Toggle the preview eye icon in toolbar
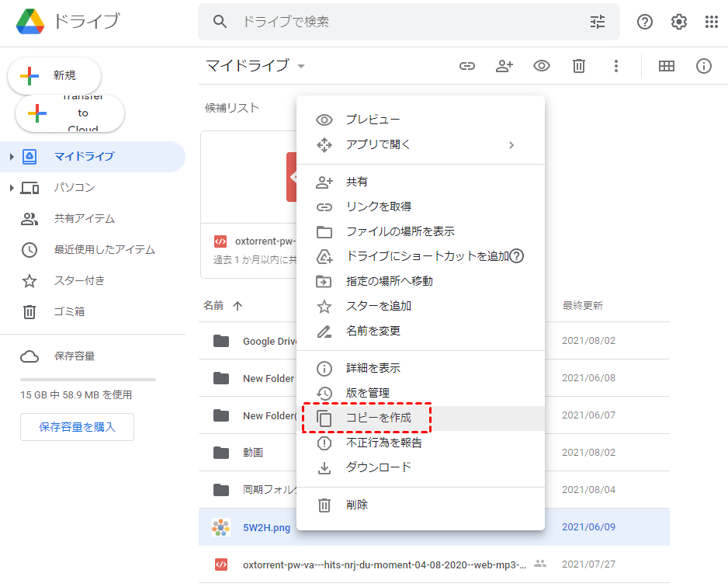Image resolution: width=728 pixels, height=587 pixels. 542,66
